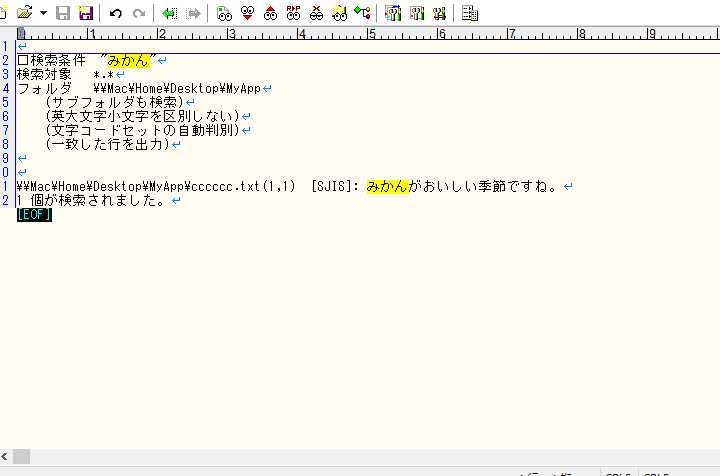Click the highlighted "みかん" in search condition line
Image resolution: width=720 pixels, height=476 pixels.
pos(129,61)
